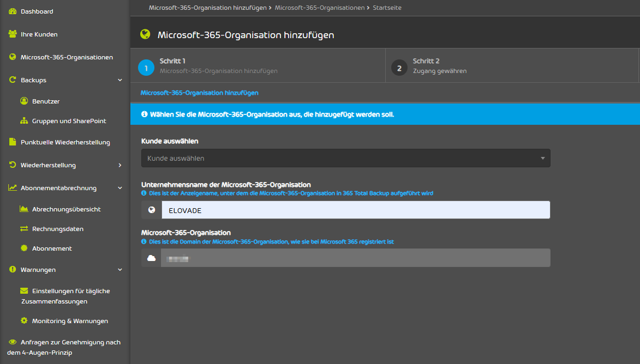This screenshot has width=640, height=364.
Task: Switch to Schritt 2 Zugang gewähren
Action: coord(439,66)
